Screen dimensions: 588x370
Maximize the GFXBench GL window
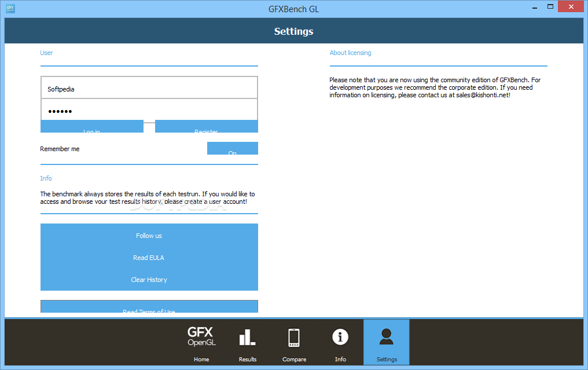coord(550,7)
